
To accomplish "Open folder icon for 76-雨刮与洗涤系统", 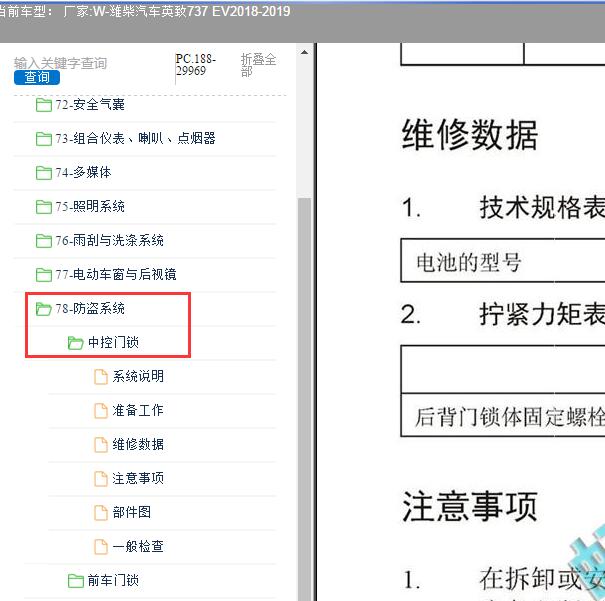I will pyautogui.click(x=44, y=240).
